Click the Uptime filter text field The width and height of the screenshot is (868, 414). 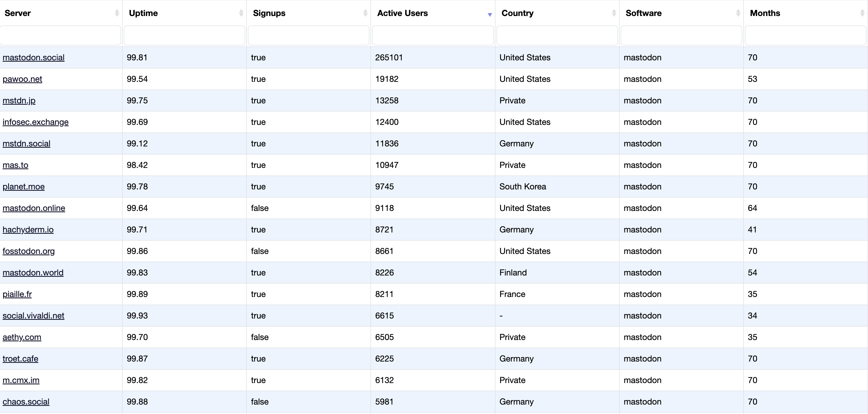coord(184,35)
